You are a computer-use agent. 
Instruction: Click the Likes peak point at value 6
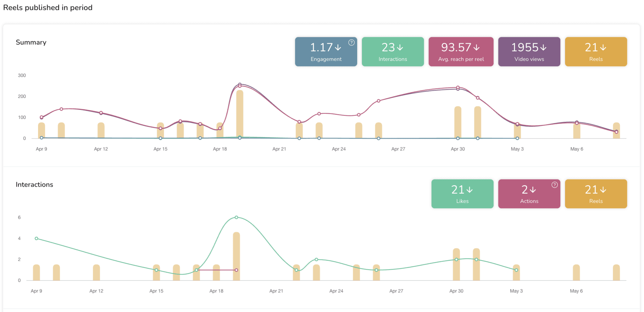click(x=236, y=218)
